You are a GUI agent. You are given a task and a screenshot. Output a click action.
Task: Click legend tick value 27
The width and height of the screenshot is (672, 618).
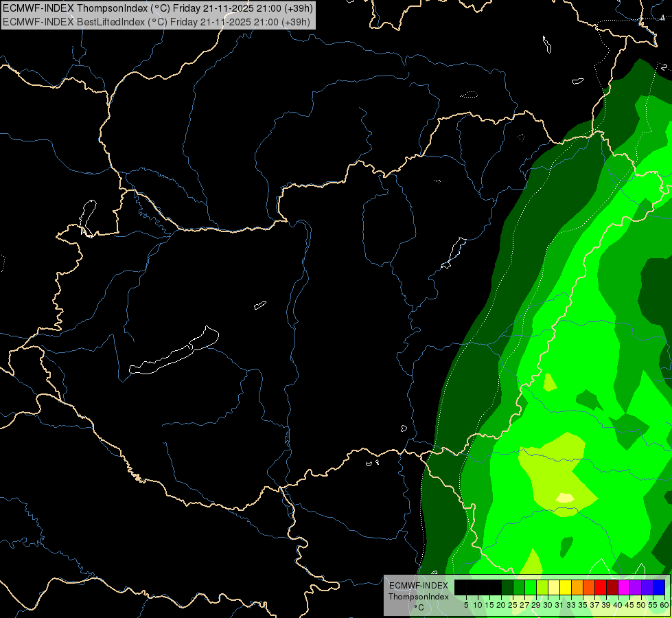coord(524,605)
